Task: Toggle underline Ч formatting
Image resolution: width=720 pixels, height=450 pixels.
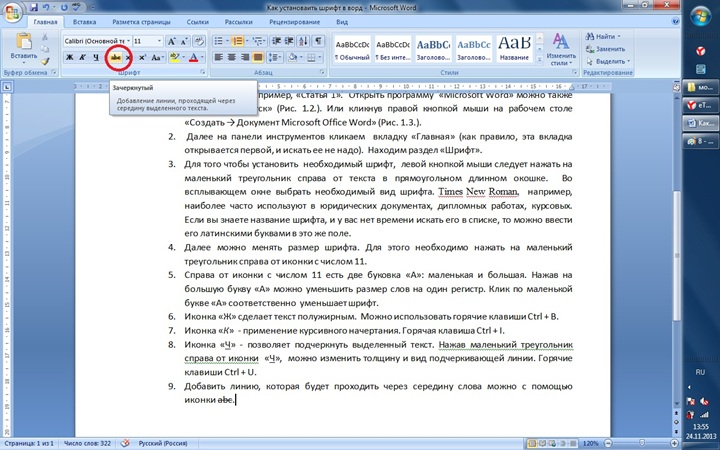Action: coord(96,57)
